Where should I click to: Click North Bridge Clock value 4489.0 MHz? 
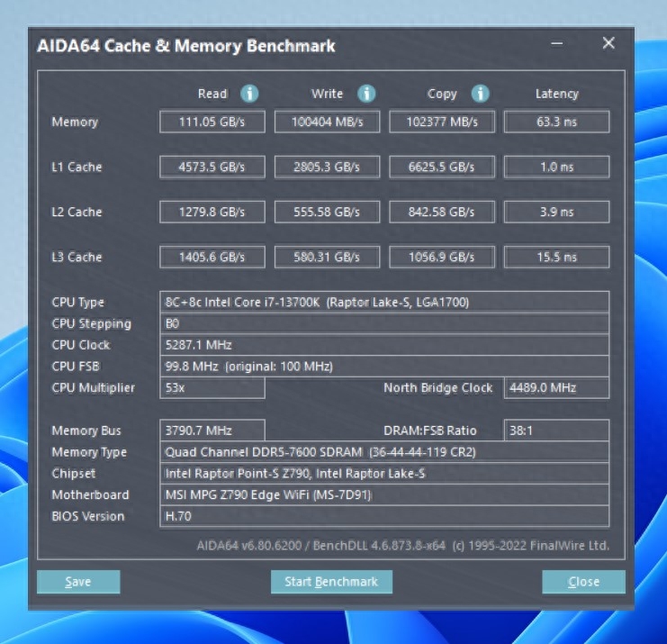(557, 388)
